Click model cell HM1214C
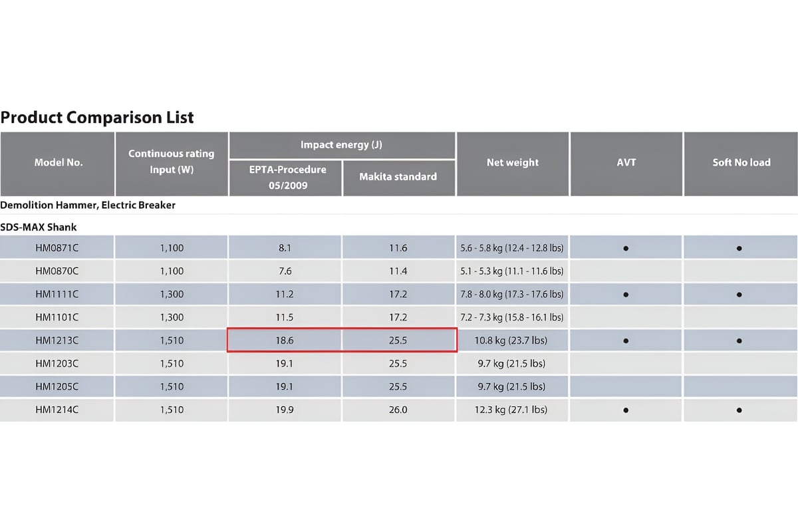Image resolution: width=798 pixels, height=532 pixels. [57, 410]
